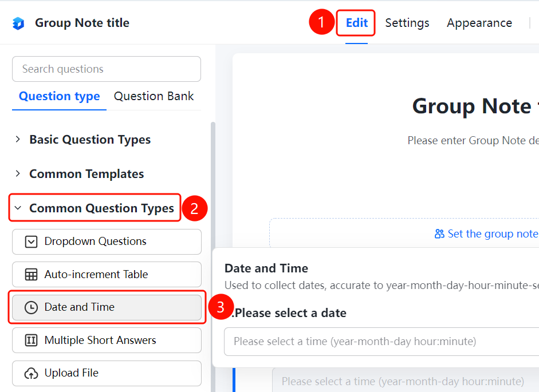The image size is (539, 392).
Task: Click the Auto-increment Table grid icon
Action: pyautogui.click(x=31, y=275)
